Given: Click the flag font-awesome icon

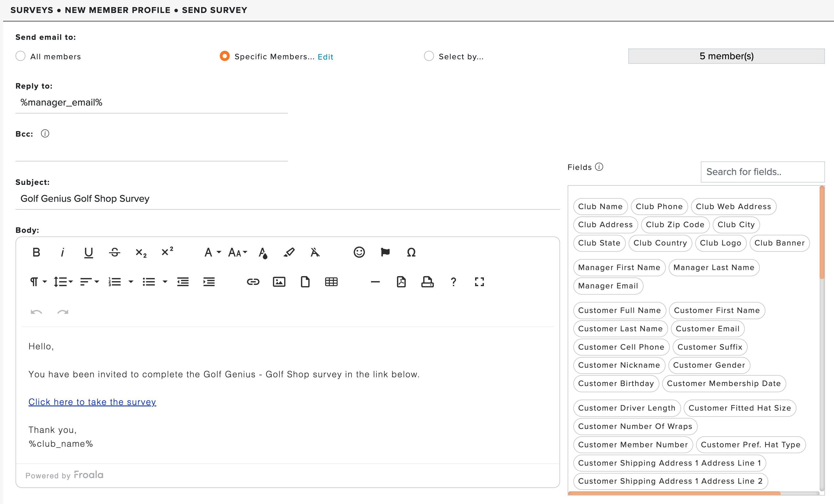Looking at the screenshot, I should 385,253.
